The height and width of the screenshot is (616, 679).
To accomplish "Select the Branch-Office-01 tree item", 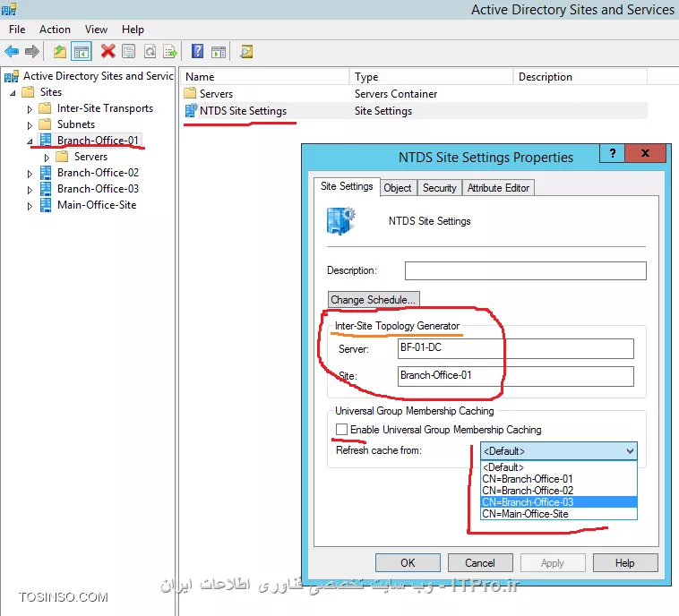I will (98, 141).
